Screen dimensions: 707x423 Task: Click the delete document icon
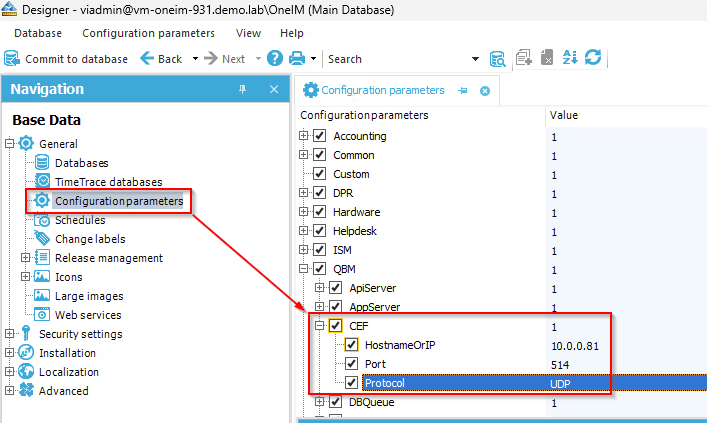(x=547, y=58)
